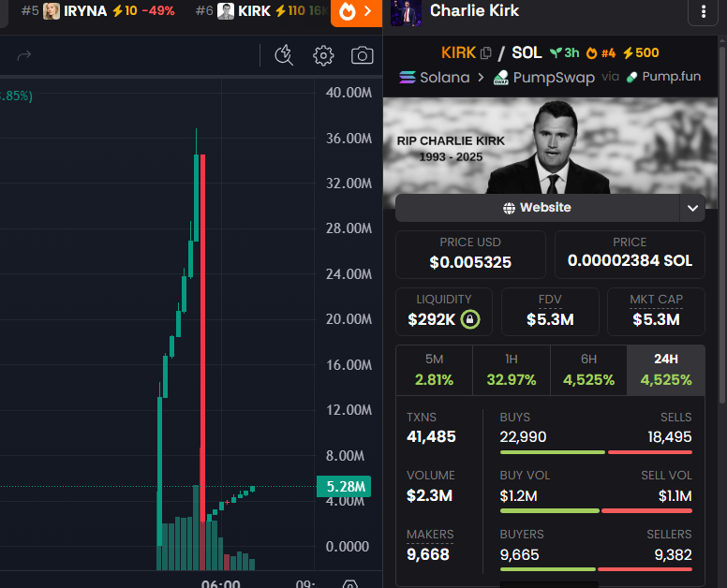Click the tall red candlestick on chart

click(202, 338)
